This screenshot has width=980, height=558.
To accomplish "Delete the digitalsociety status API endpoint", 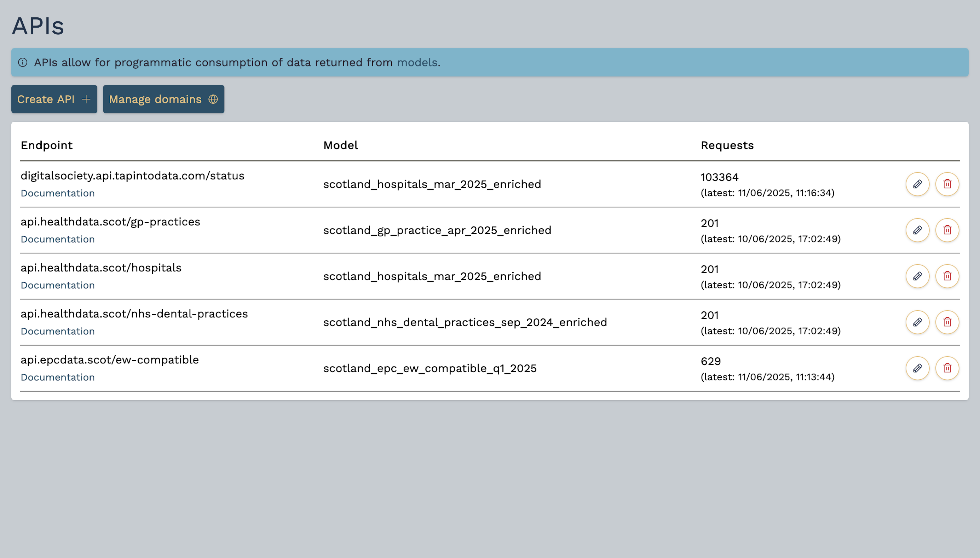I will click(x=947, y=184).
